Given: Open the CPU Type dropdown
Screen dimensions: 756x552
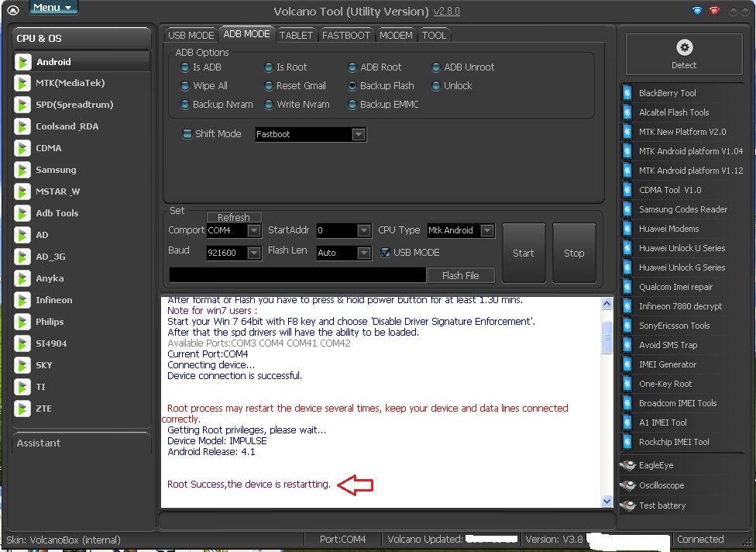Looking at the screenshot, I should [x=486, y=231].
